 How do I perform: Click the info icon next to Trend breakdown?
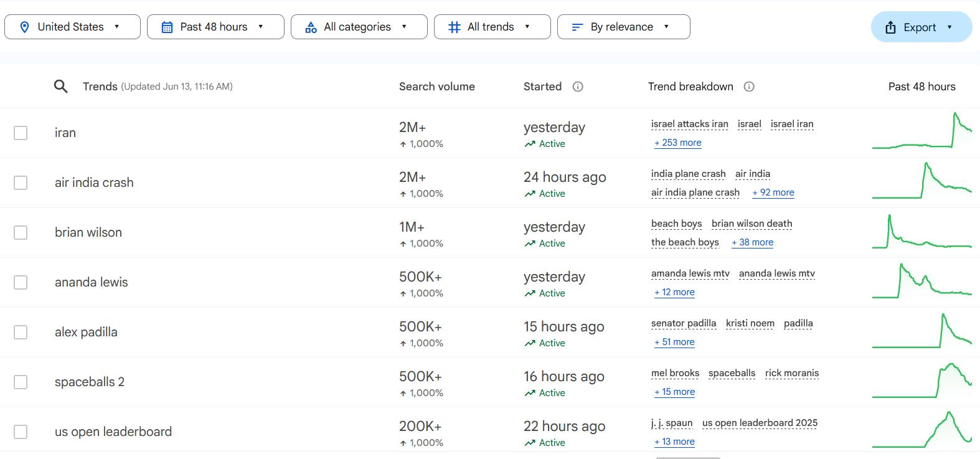[x=749, y=87]
